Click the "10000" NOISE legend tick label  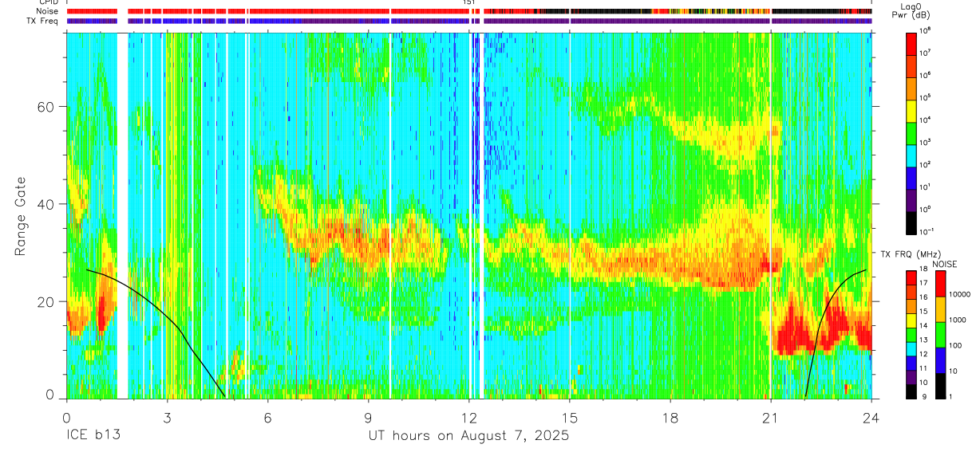[x=959, y=294]
